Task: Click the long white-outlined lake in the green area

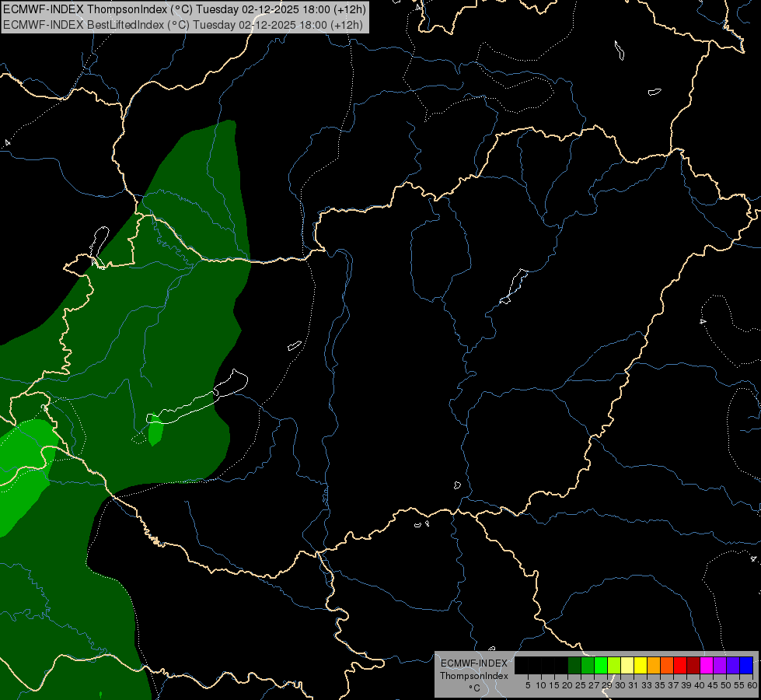Action: coord(197,397)
